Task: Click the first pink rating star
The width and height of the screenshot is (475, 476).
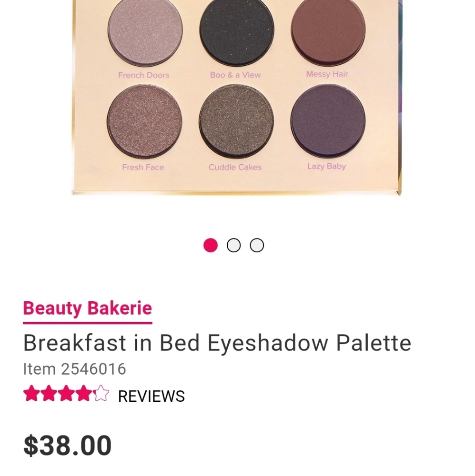Action: coord(32,396)
